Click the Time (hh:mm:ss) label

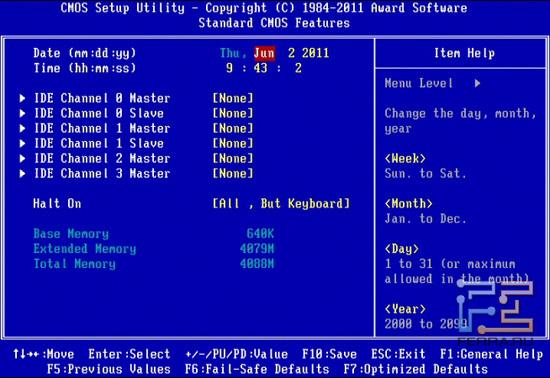(85, 68)
